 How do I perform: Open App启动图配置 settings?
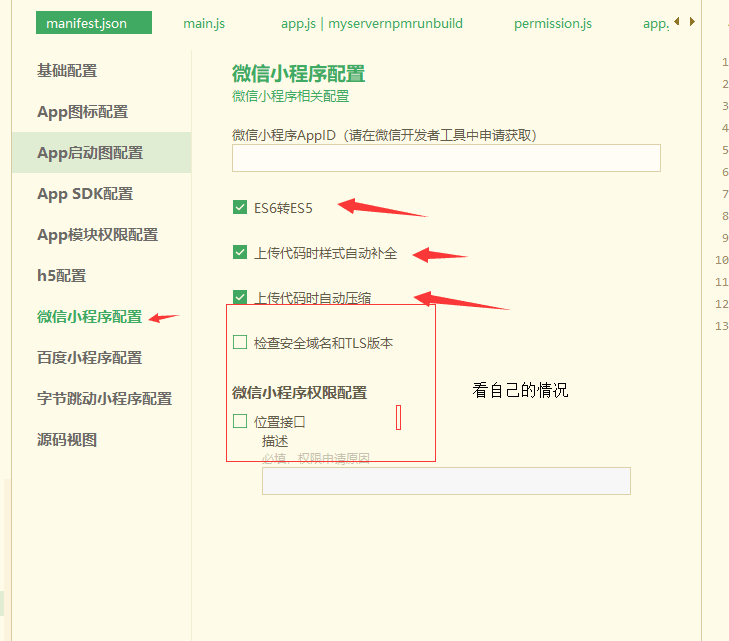tap(101, 152)
